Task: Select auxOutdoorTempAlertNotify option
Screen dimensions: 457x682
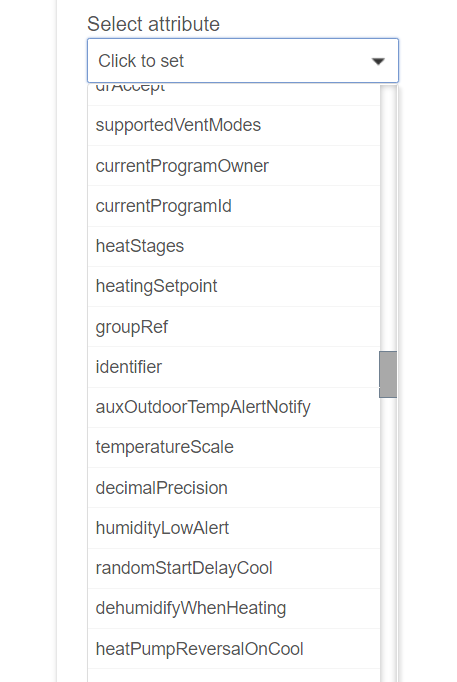Action: click(234, 408)
